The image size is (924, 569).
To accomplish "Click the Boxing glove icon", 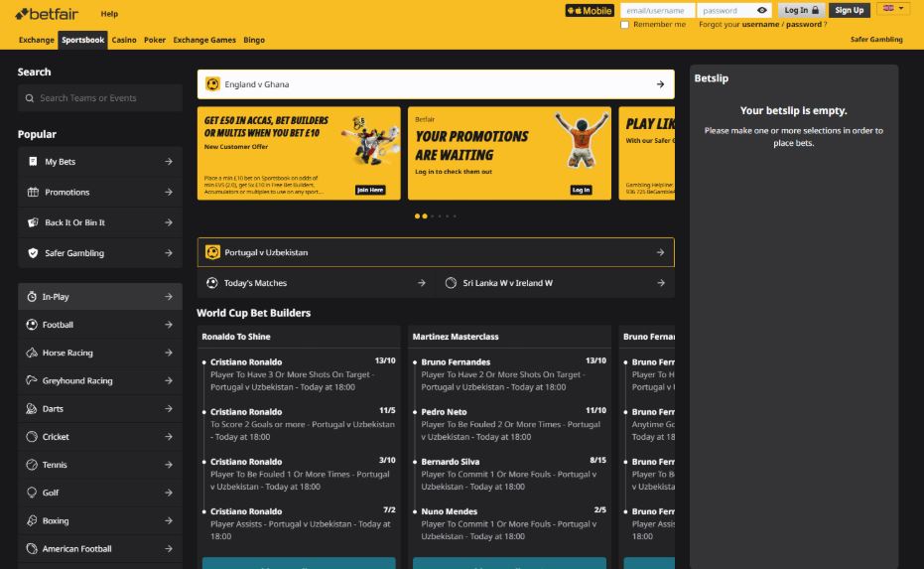I will (x=32, y=520).
